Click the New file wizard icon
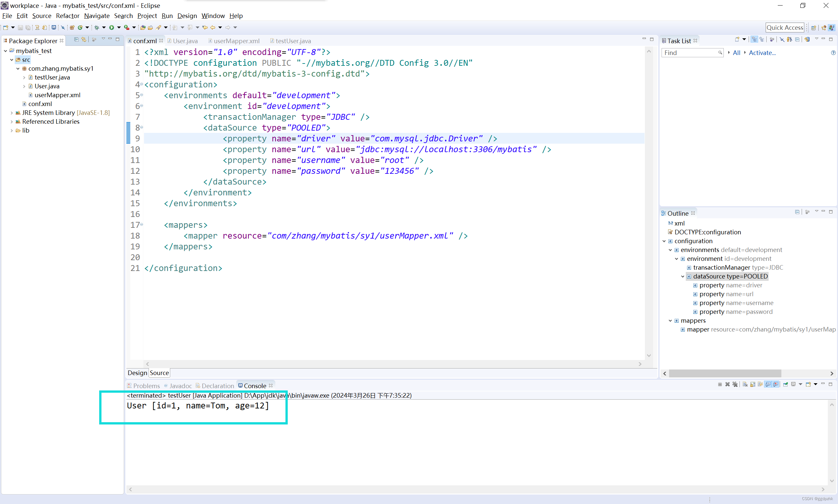 coord(6,27)
